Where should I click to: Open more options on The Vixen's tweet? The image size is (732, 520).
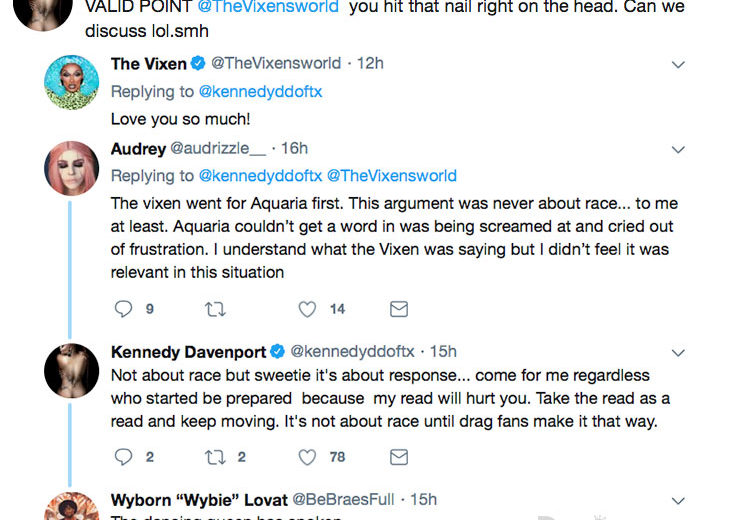tap(678, 64)
